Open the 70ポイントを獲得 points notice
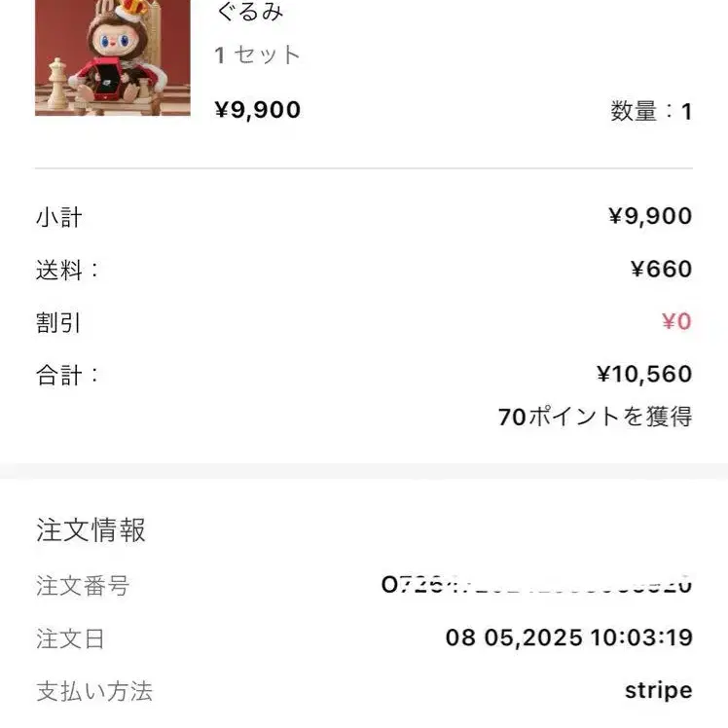Viewport: 728px width, 728px height. (596, 417)
